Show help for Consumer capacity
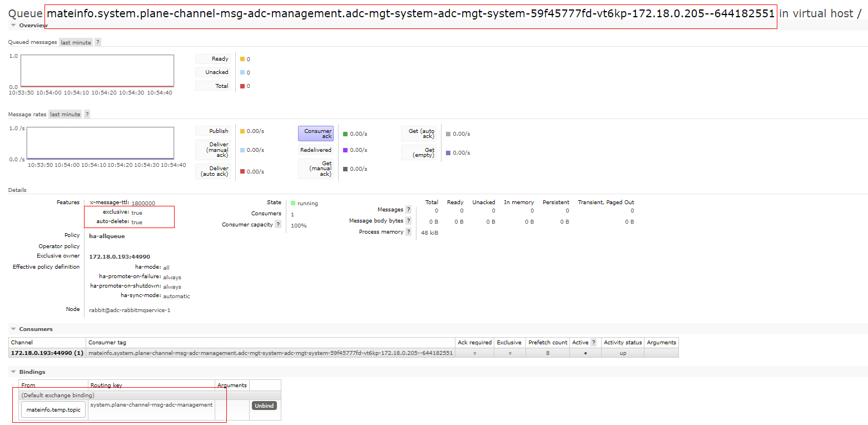Viewport: 868px width, 425px height. click(278, 225)
